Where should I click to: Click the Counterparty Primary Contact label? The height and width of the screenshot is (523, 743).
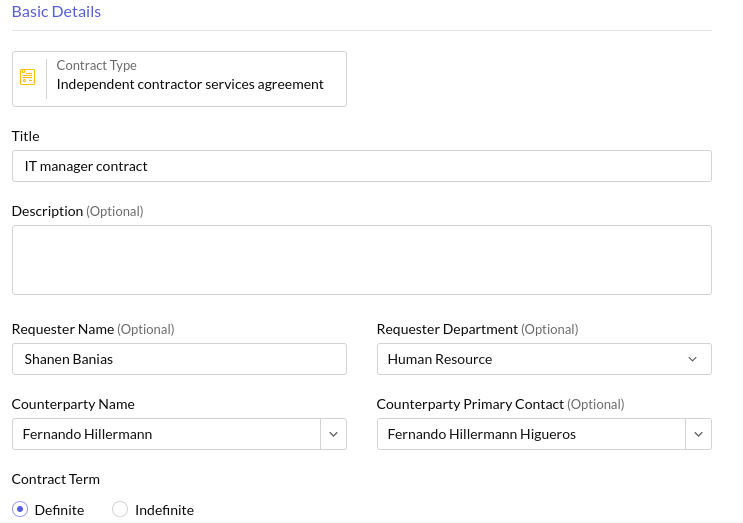click(470, 404)
